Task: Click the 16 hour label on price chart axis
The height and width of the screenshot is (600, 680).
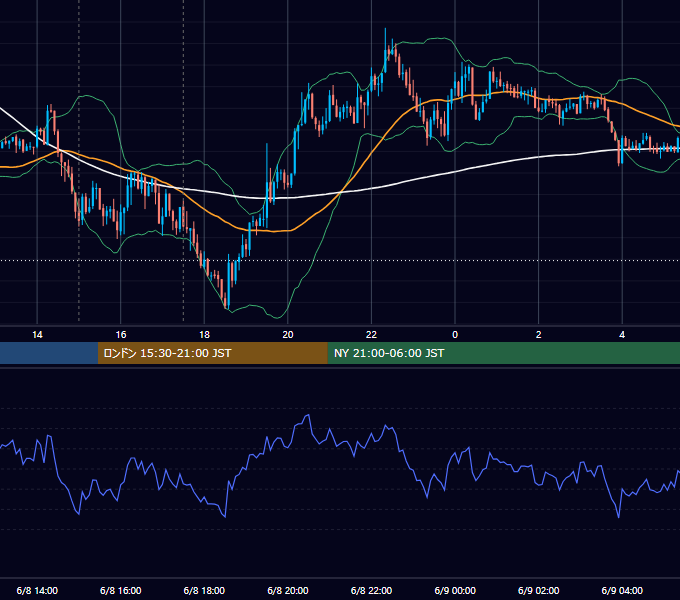Action: 121,335
